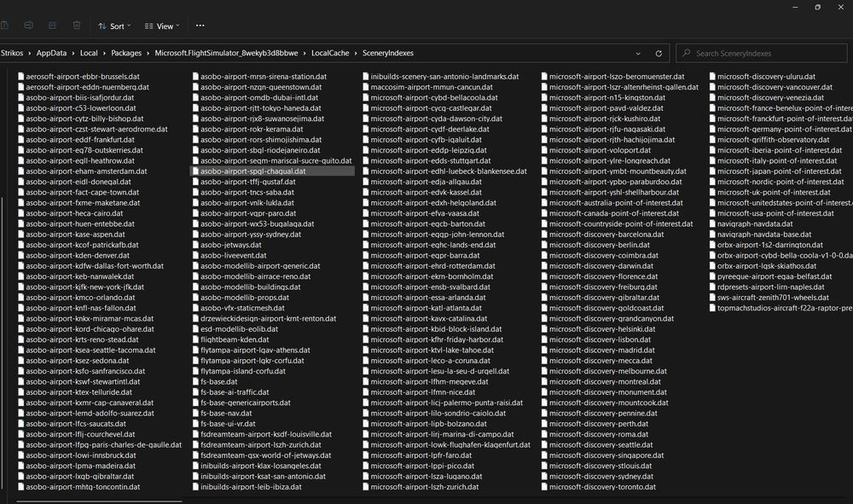
Task: Click the Paste icon in toolbar
Action: click(6, 26)
